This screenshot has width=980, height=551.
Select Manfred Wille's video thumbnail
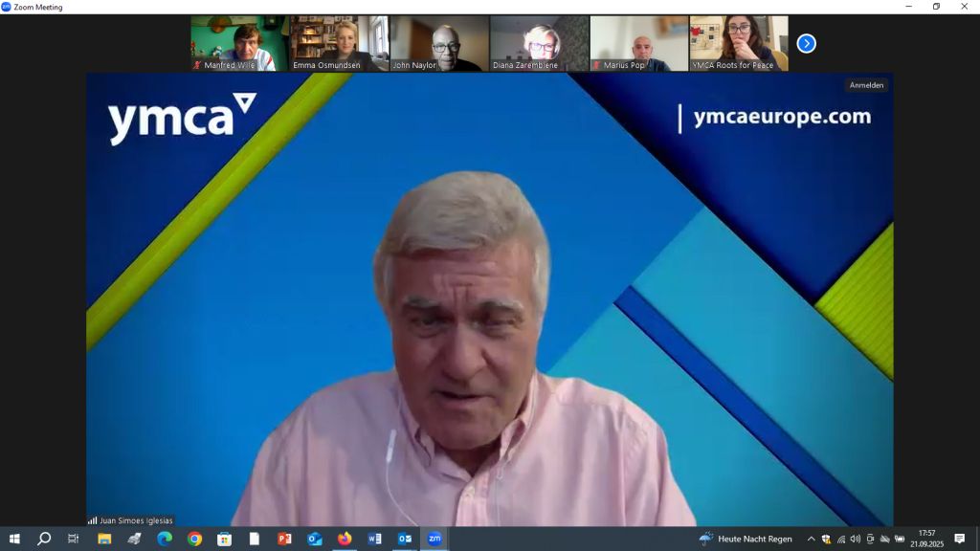[x=239, y=43]
